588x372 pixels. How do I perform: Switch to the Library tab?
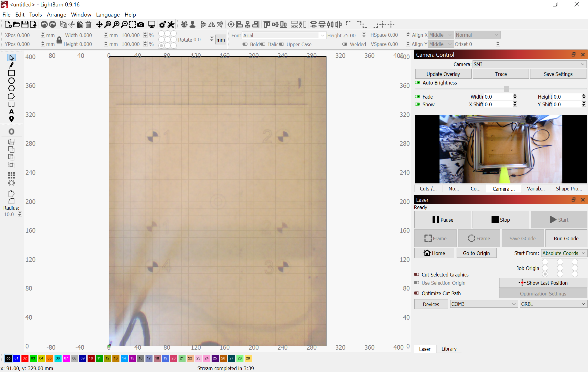[448, 348]
